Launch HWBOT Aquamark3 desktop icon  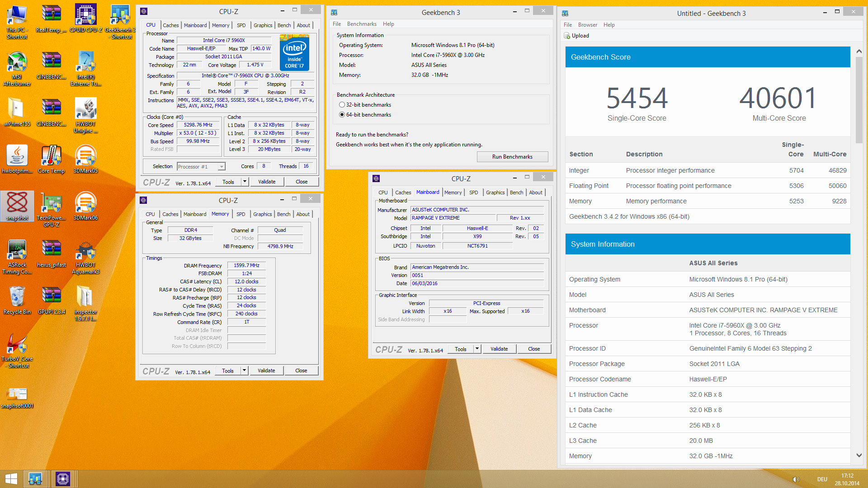tap(85, 257)
